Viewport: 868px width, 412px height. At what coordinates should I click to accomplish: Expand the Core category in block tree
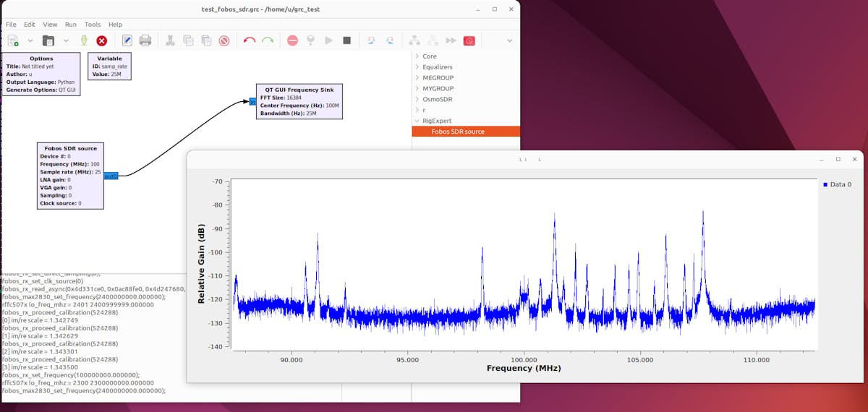(x=417, y=56)
